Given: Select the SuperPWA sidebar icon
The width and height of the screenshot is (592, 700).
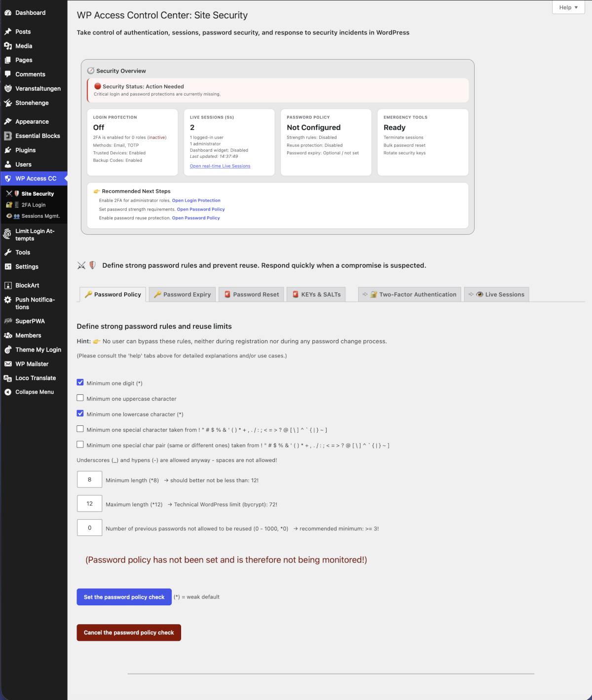Looking at the screenshot, I should coord(8,321).
